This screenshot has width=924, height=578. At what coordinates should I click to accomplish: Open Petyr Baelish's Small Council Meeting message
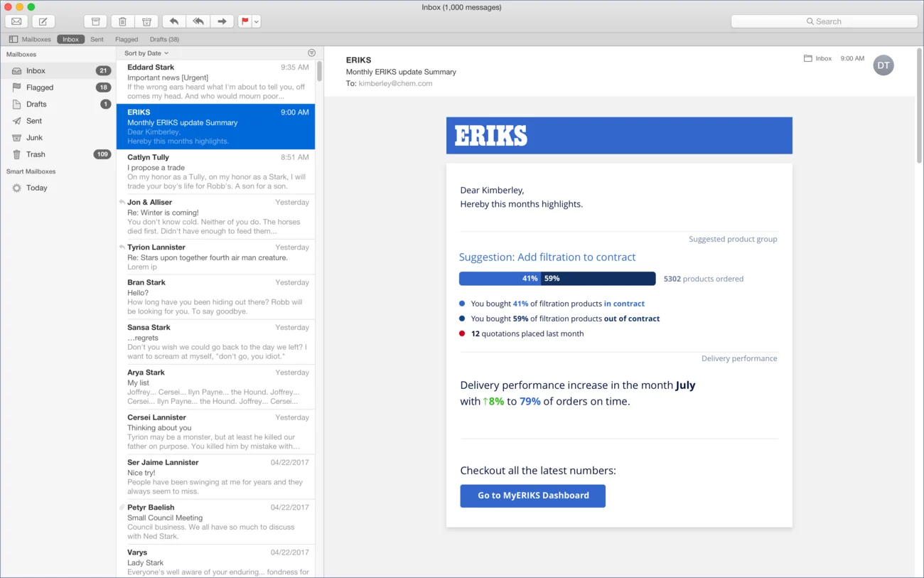pos(215,522)
